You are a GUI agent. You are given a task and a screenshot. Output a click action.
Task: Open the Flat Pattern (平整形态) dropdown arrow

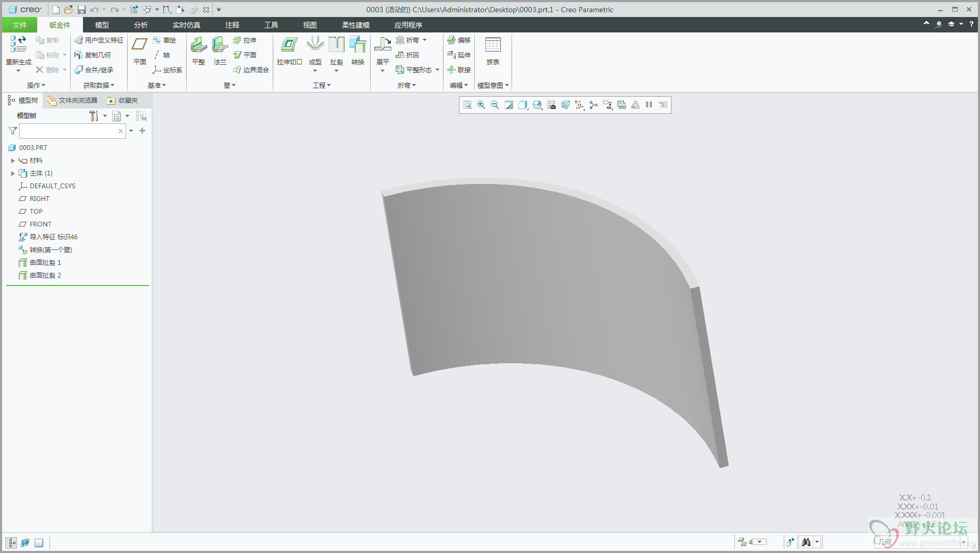[x=437, y=70]
